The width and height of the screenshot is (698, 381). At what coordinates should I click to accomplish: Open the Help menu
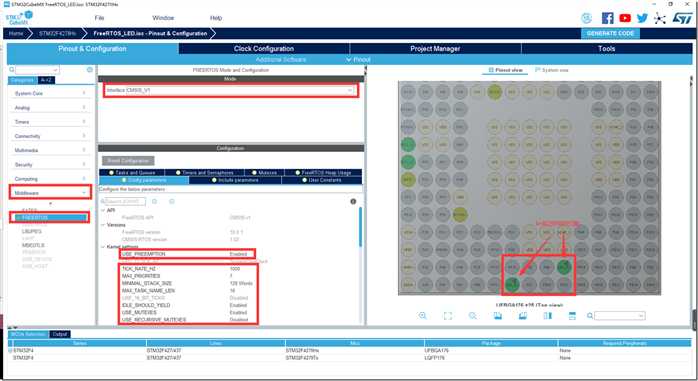(216, 18)
